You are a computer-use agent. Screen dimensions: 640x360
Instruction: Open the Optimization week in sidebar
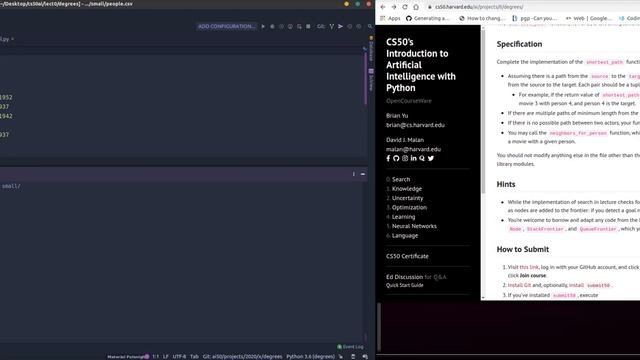(x=409, y=207)
